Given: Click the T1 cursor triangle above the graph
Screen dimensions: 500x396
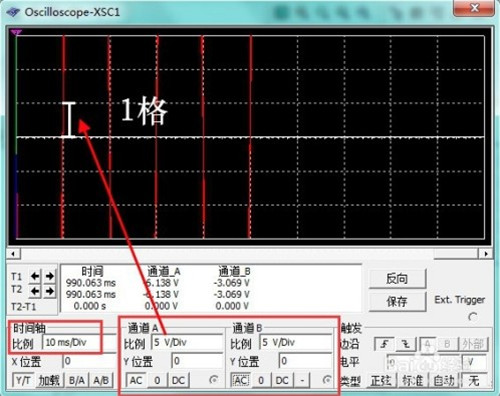Looking at the screenshot, I should pyautogui.click(x=16, y=32).
